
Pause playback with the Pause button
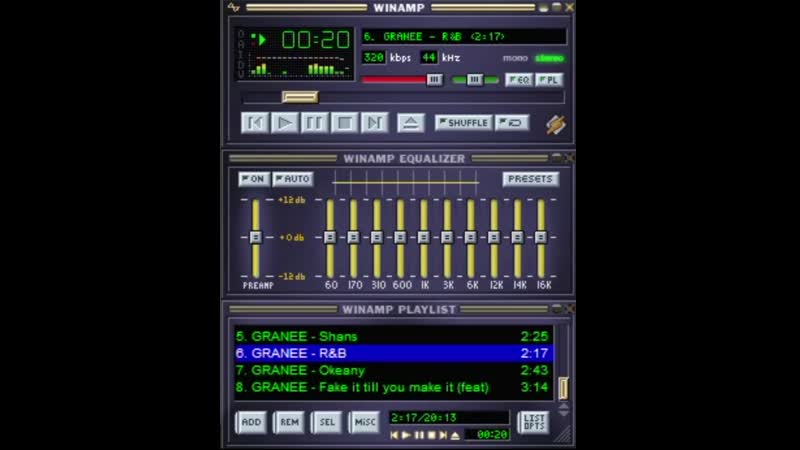315,123
